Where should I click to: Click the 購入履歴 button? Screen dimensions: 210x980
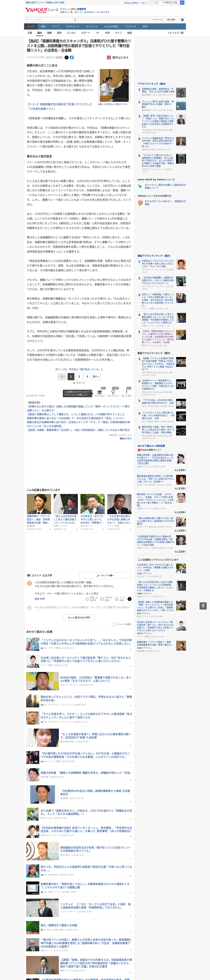171,20
